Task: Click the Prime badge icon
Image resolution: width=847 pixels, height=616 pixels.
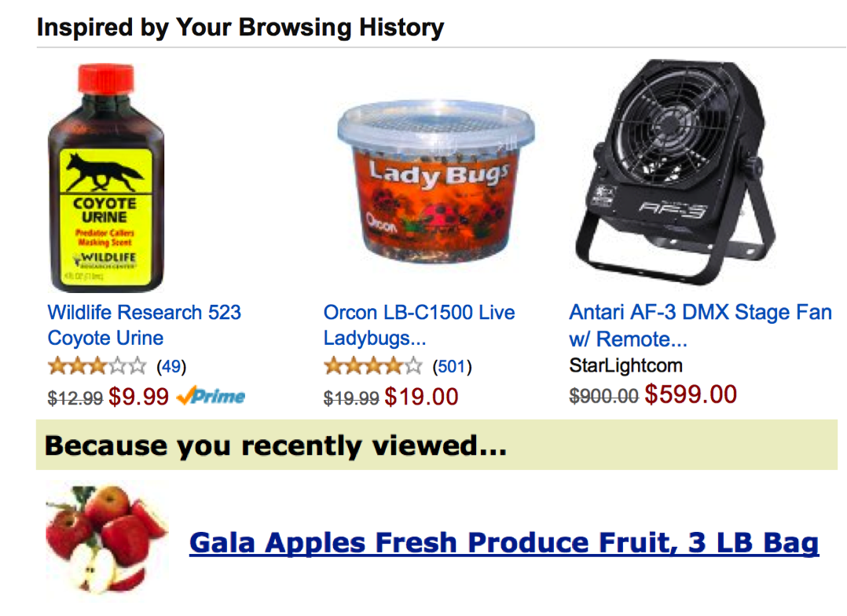Action: 211,397
